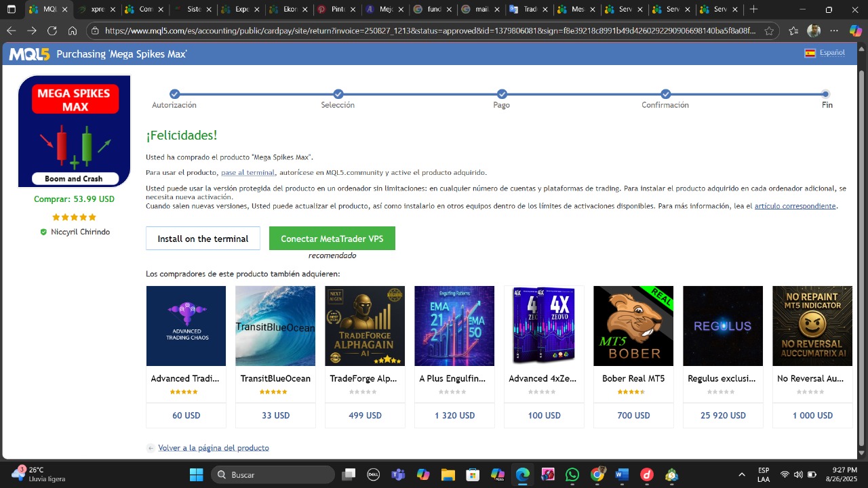Click the Autorización step marker
The image size is (868, 488).
pyautogui.click(x=174, y=94)
